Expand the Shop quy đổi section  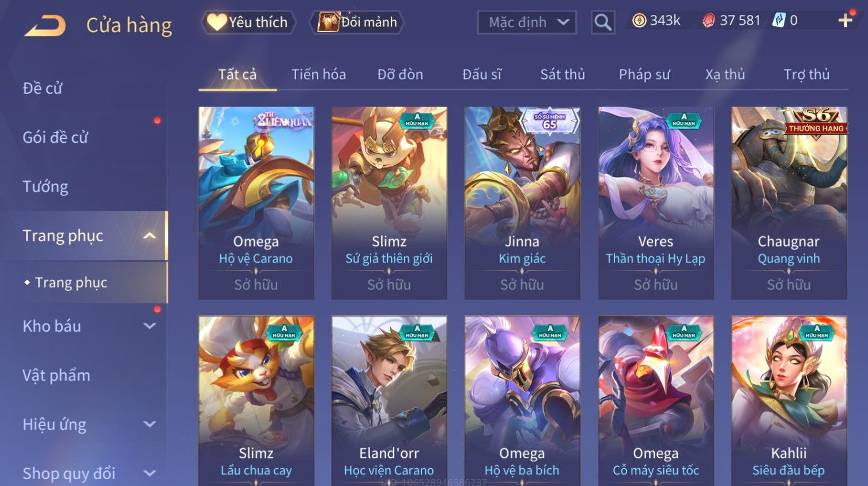pos(150,473)
